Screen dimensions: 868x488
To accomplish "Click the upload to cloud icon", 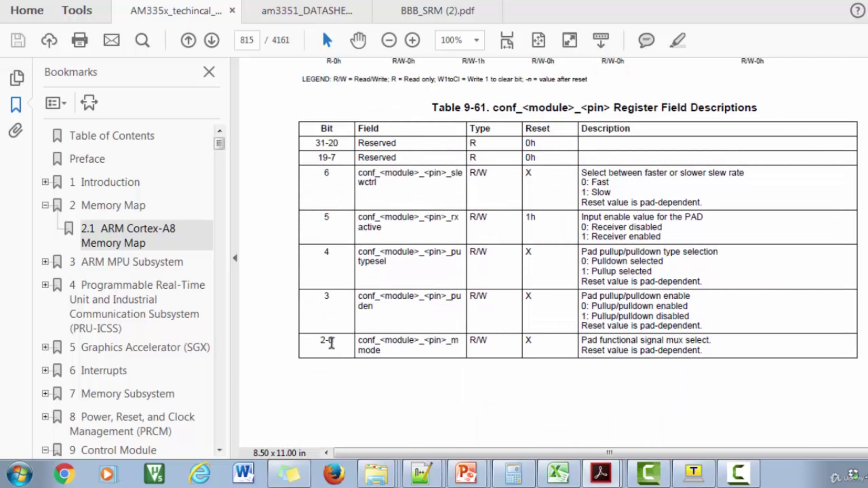I will [49, 40].
